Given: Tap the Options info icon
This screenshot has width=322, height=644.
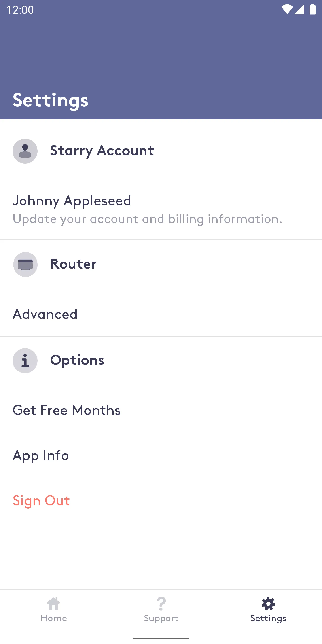Looking at the screenshot, I should tap(25, 360).
